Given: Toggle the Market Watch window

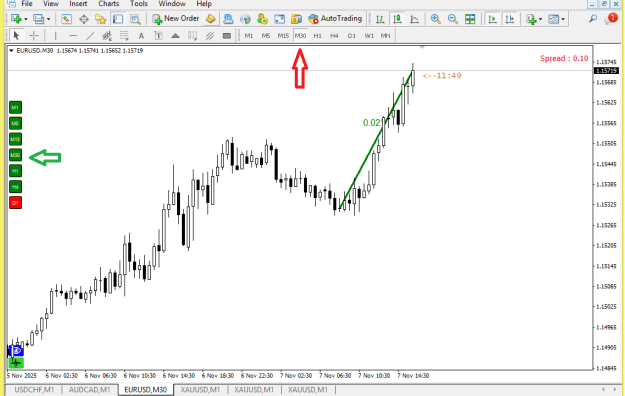Looking at the screenshot, I should 66,19.
